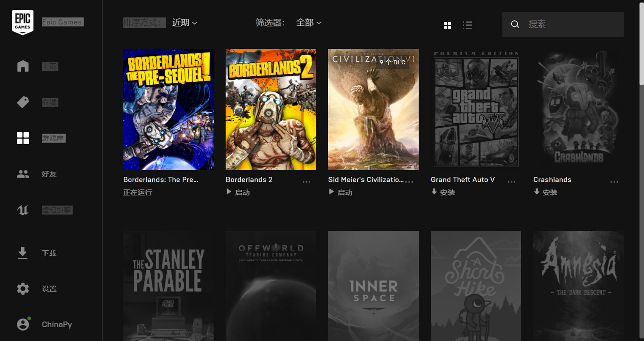This screenshot has width=644, height=341.
Task: Open the Civilization VI cover art
Action: click(373, 109)
